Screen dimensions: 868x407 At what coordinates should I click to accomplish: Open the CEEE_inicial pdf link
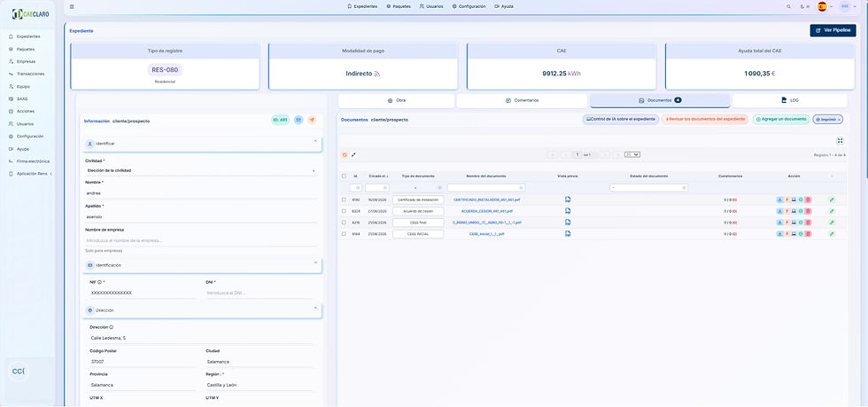point(486,234)
